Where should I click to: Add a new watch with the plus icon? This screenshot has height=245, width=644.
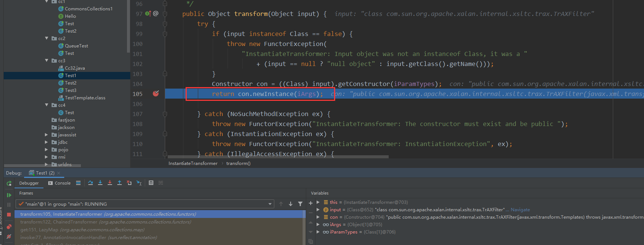point(311,203)
